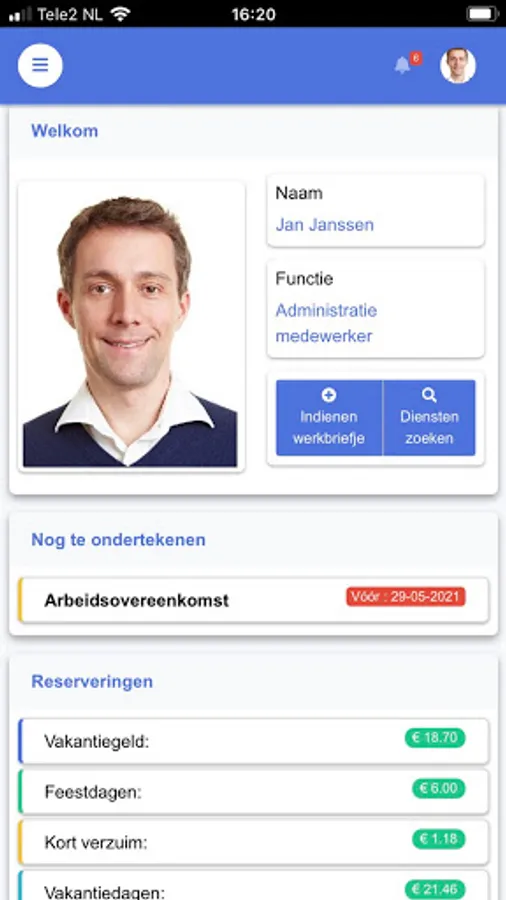Select the Feestdagen reservation row

pyautogui.click(x=254, y=792)
